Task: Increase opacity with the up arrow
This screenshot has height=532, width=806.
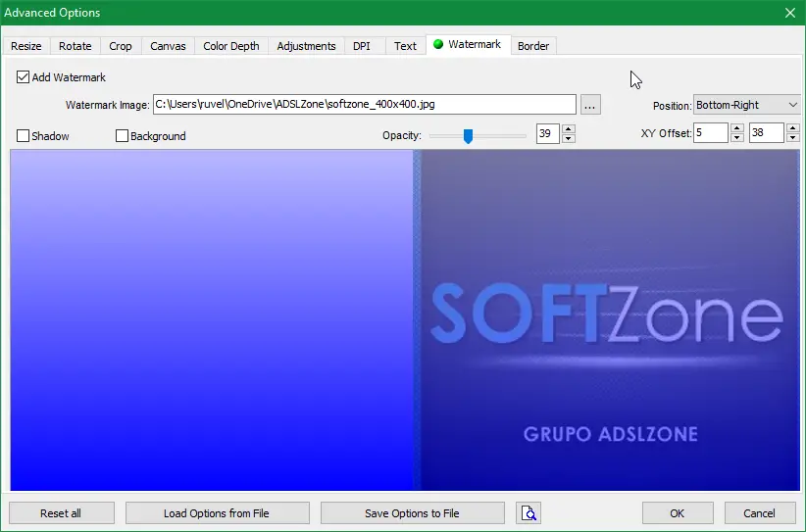Action: coord(568,129)
